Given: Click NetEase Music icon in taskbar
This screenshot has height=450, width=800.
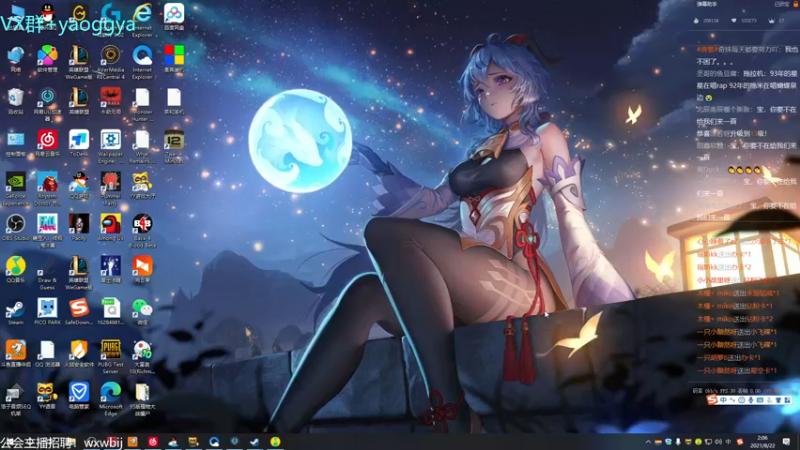Looking at the screenshot, I should pos(153,441).
